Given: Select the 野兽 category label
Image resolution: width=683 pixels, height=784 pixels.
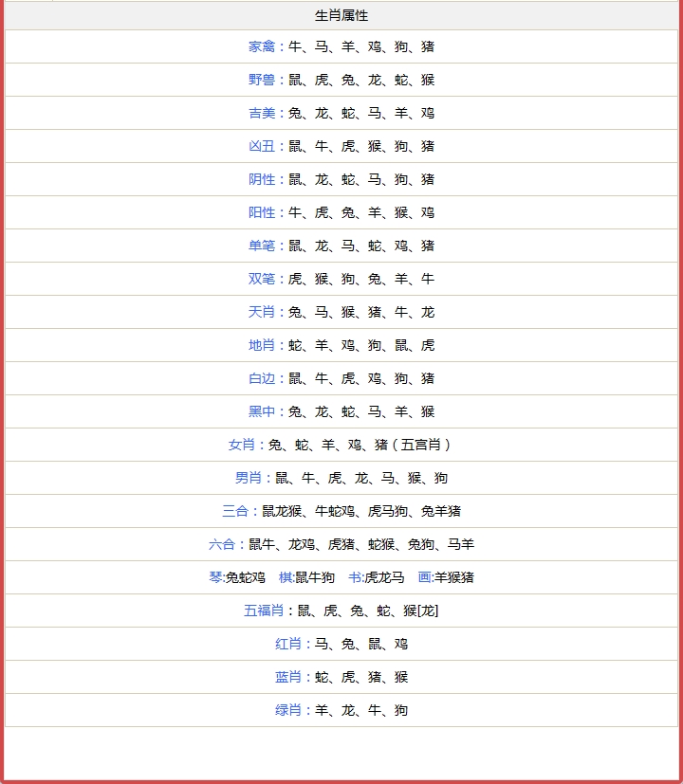Looking at the screenshot, I should pos(262,80).
